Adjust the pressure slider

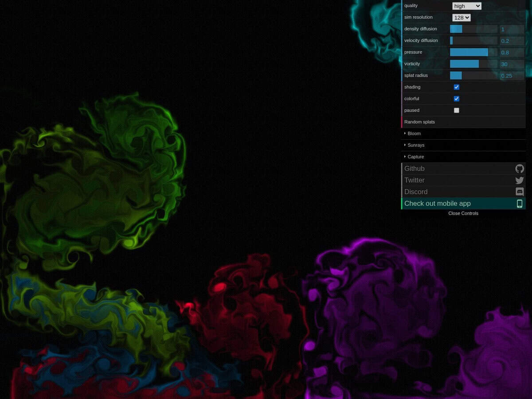click(473, 52)
